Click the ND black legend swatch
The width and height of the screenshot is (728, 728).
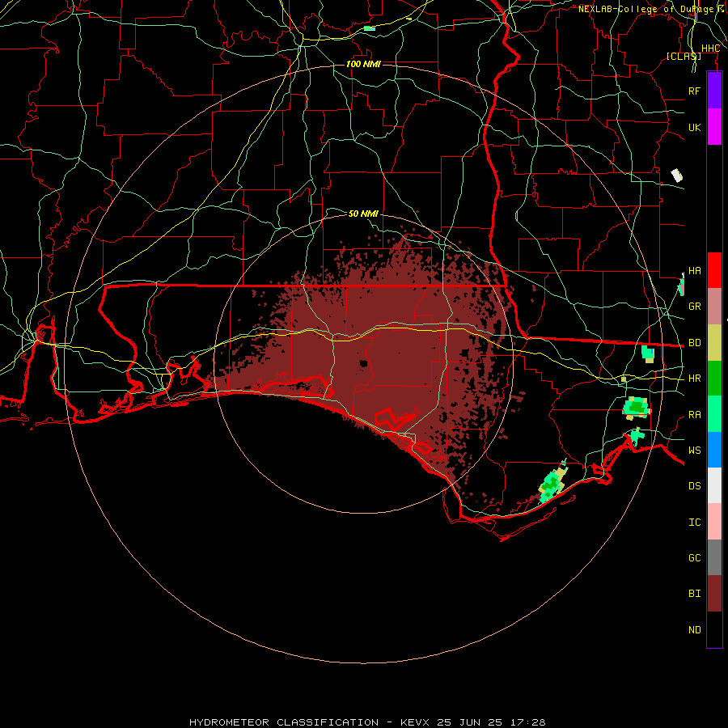click(714, 629)
